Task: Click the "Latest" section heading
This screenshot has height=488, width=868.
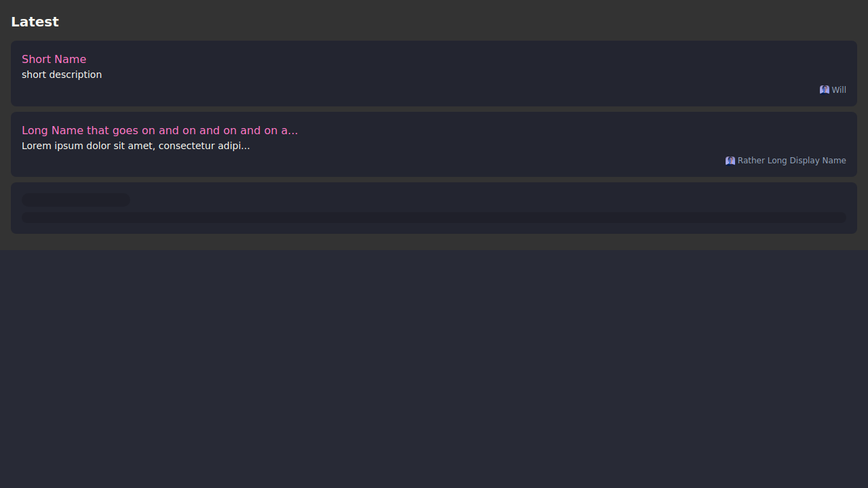Action: click(35, 22)
